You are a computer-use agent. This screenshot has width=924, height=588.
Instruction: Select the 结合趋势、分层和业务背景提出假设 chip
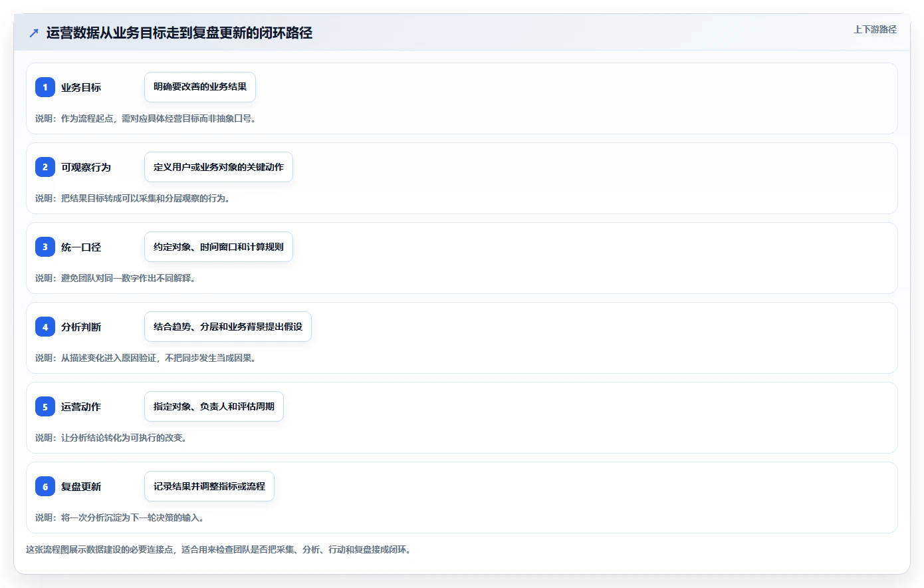coord(228,327)
